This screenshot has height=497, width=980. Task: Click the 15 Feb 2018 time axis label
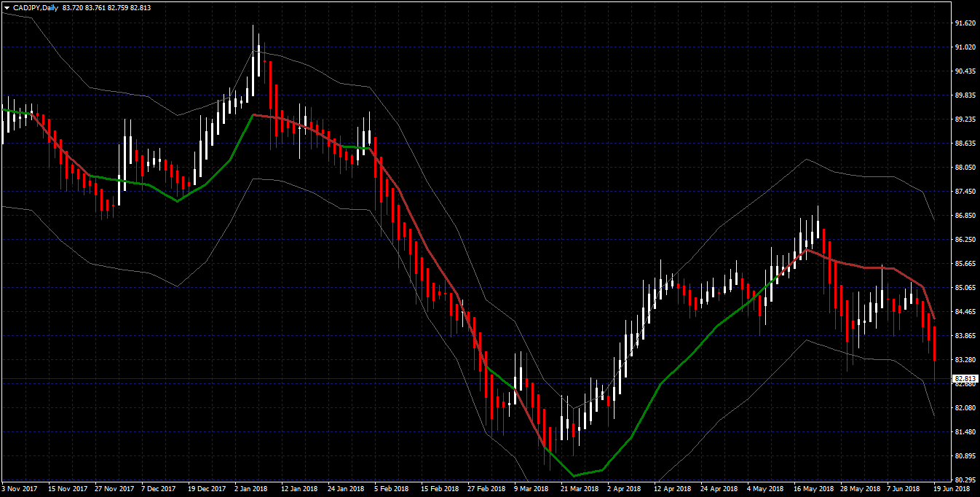coord(439,490)
